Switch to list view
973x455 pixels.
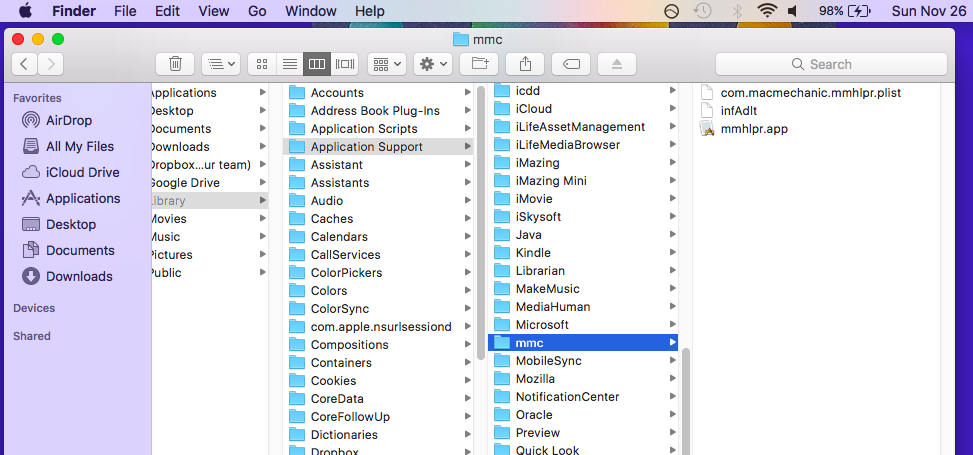(x=289, y=64)
